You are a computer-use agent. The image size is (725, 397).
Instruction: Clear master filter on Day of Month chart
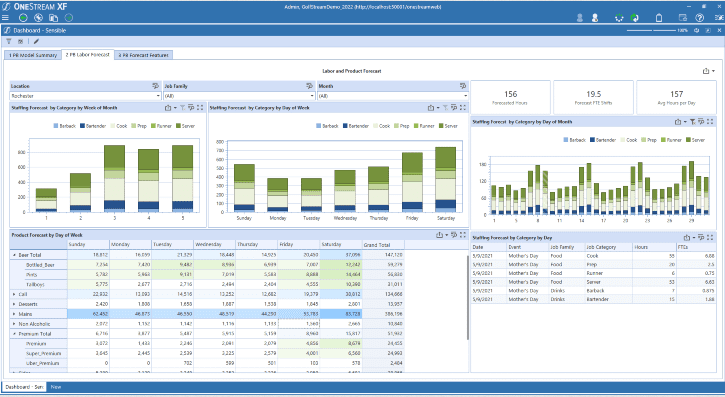pos(693,122)
